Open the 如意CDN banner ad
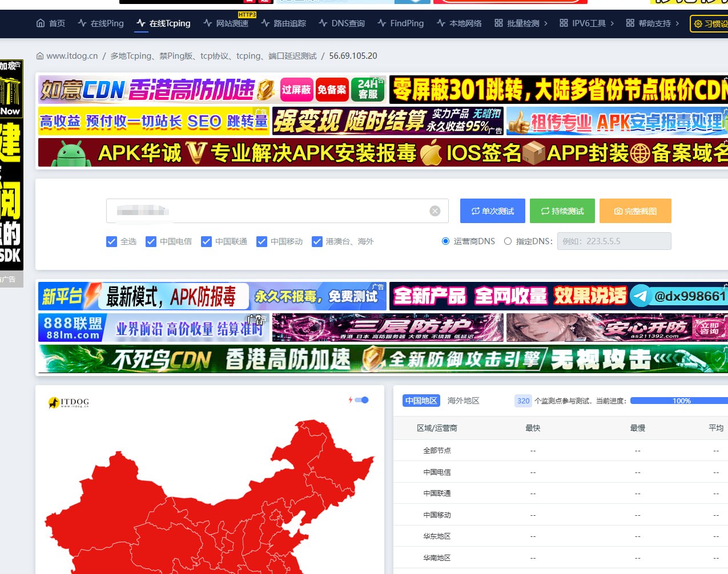728x574 pixels. [212, 90]
